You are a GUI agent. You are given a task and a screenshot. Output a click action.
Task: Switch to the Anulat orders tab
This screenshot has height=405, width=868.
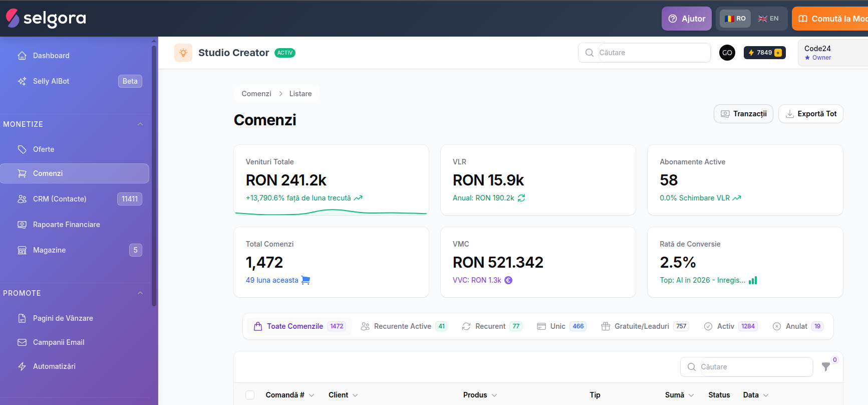[798, 326]
